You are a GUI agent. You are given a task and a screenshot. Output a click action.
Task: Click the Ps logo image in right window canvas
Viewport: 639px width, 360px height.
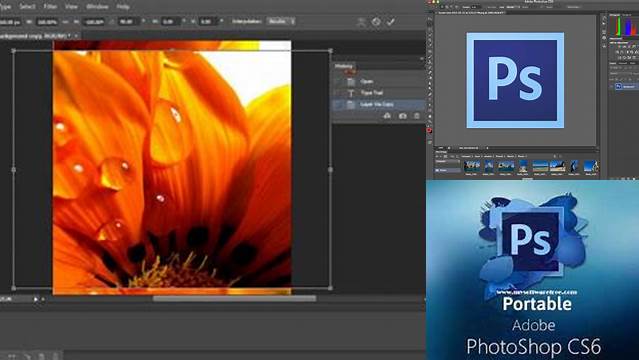click(x=515, y=80)
